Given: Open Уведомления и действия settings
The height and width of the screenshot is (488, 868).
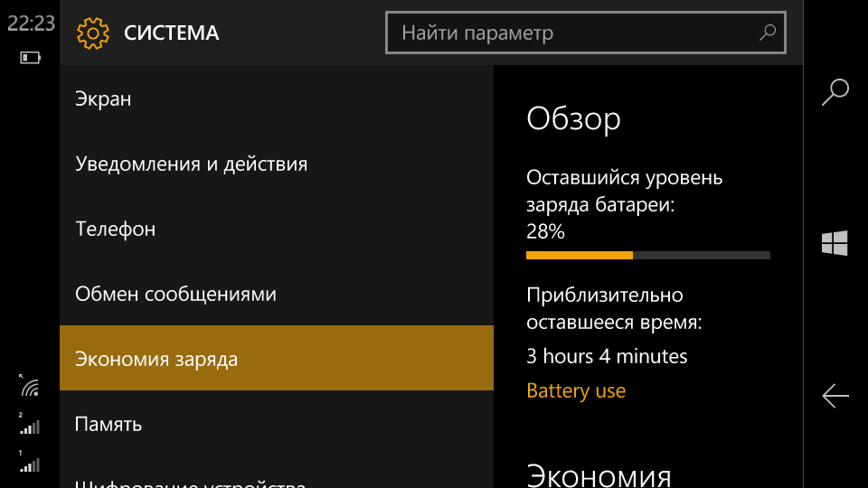Looking at the screenshot, I should [277, 164].
